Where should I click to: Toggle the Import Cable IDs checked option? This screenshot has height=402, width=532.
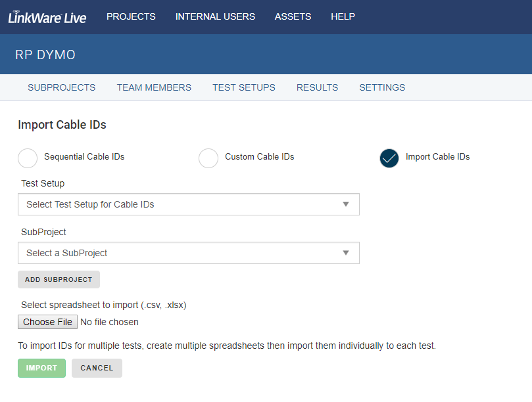tap(389, 158)
